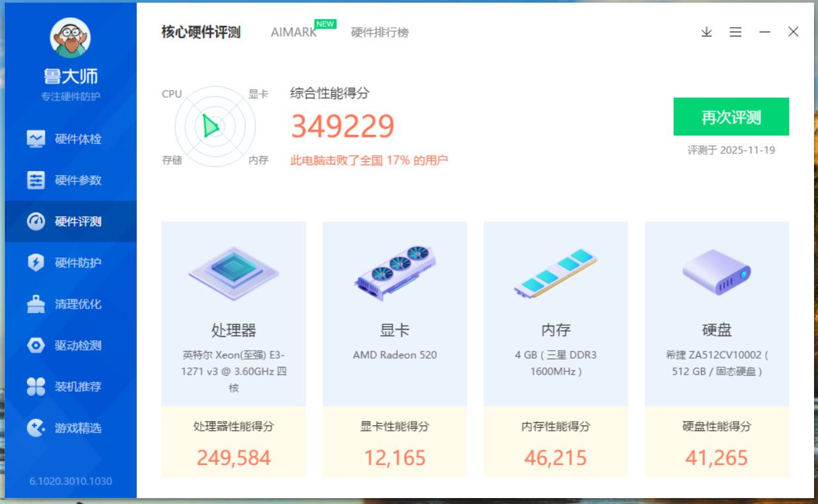The image size is (818, 504).
Task: Open 硬件体检 hardware checkup in sidebar
Action: coord(71,139)
